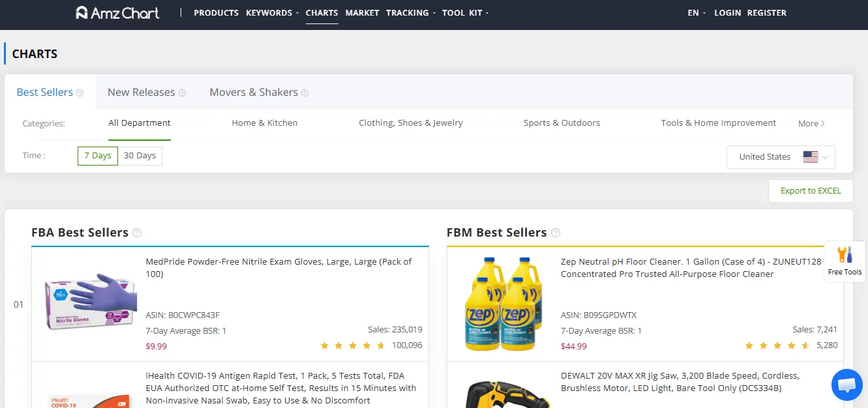Open the Free Tools widget
Screen dimensions: 868x408
845,261
